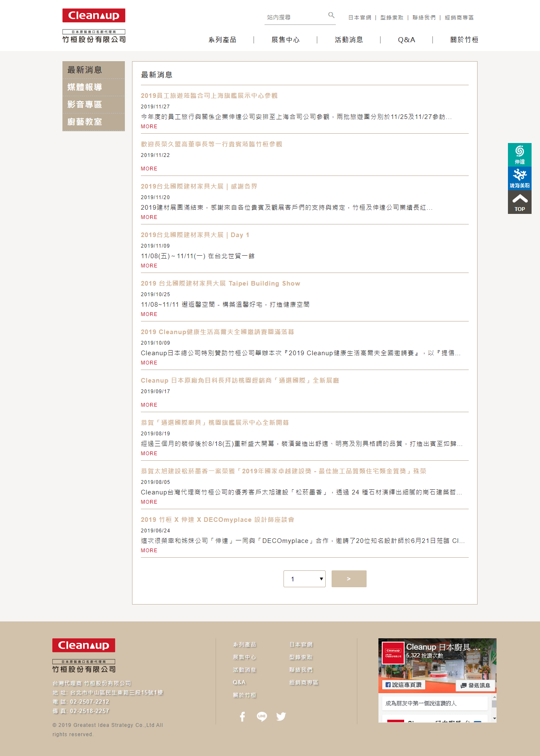This screenshot has height=756, width=540.
Task: Open footer link 聯絡我們
Action: pyautogui.click(x=301, y=670)
